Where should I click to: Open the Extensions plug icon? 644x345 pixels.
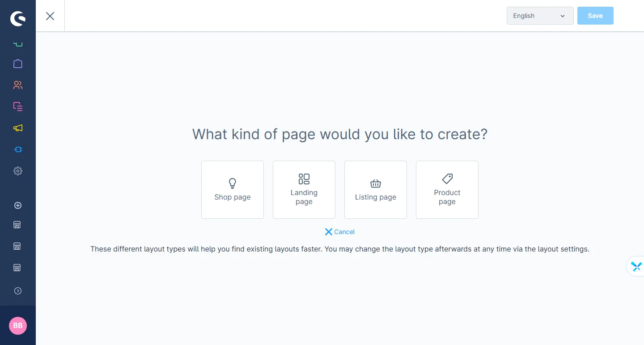[x=18, y=149]
